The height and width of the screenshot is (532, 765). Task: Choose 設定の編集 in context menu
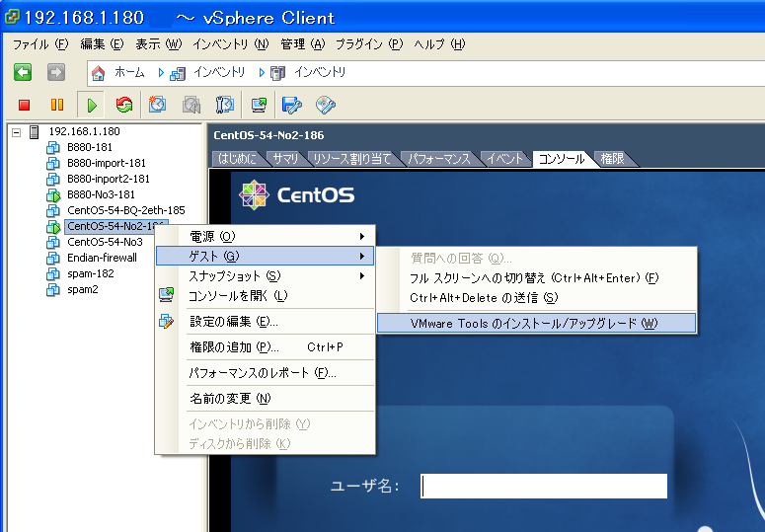pyautogui.click(x=265, y=322)
